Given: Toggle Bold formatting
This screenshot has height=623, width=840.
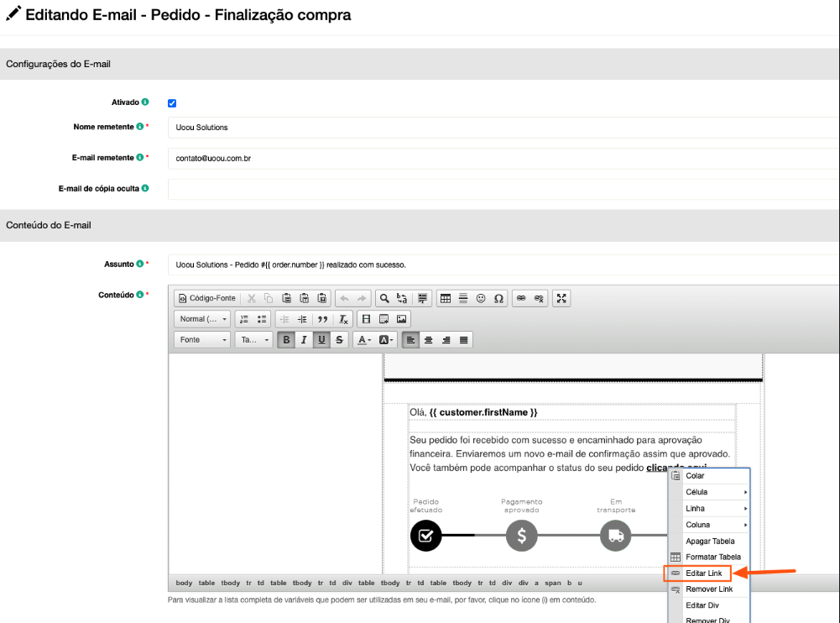Looking at the screenshot, I should pos(286,340).
